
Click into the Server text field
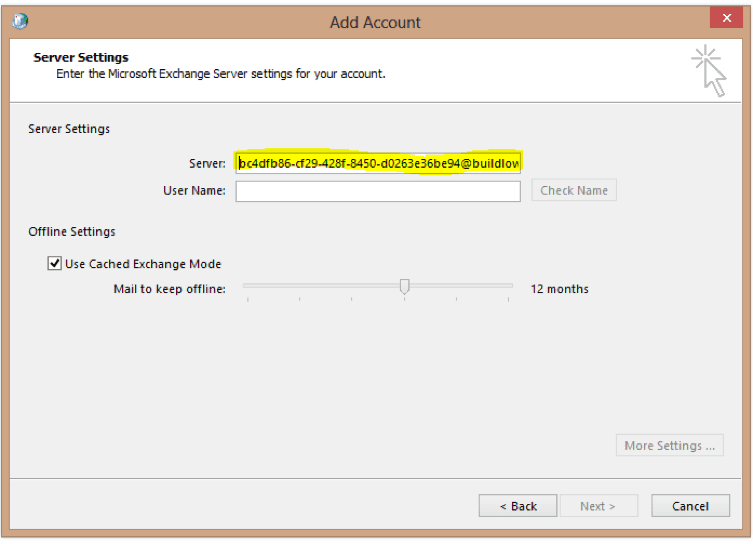pos(378,163)
